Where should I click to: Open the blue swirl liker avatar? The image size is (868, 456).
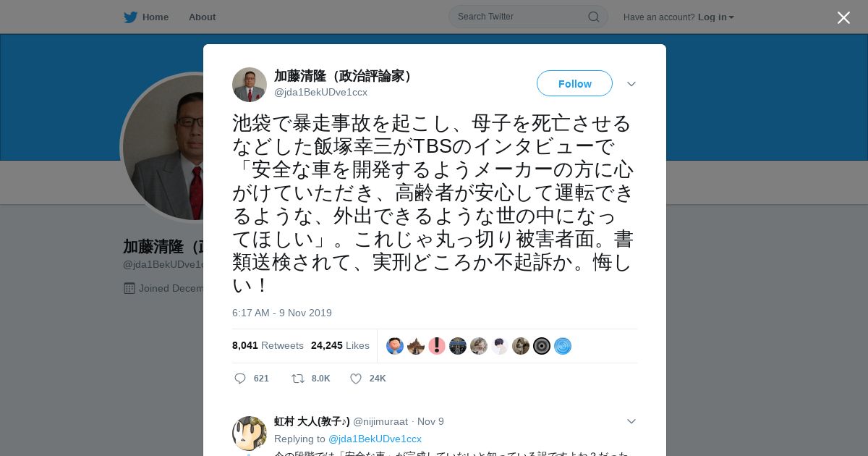(x=563, y=346)
